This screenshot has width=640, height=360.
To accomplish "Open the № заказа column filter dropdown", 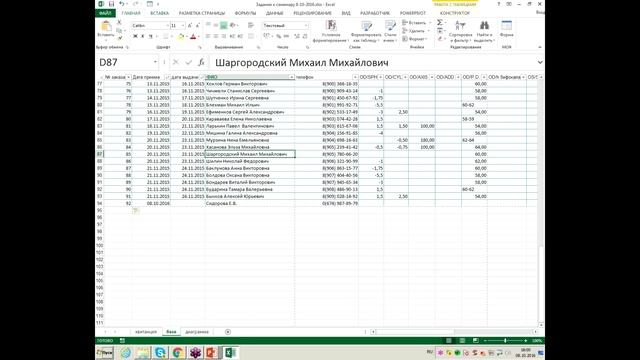I will (x=128, y=77).
